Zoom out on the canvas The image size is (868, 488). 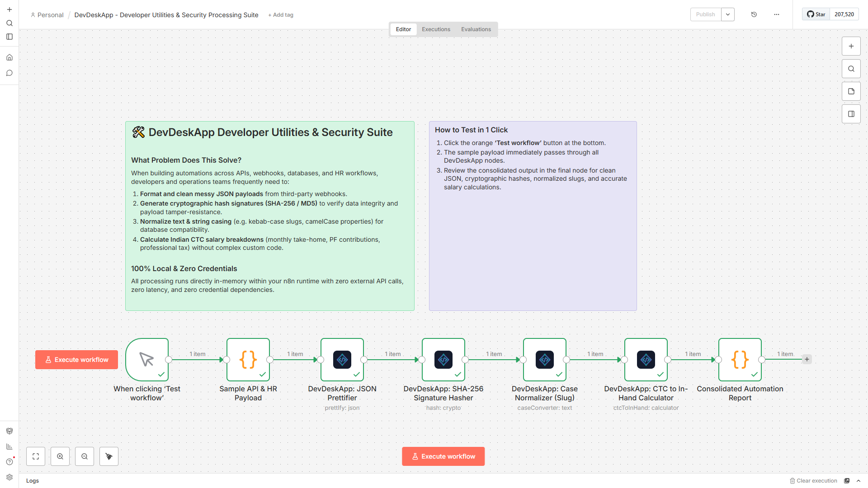coord(85,456)
